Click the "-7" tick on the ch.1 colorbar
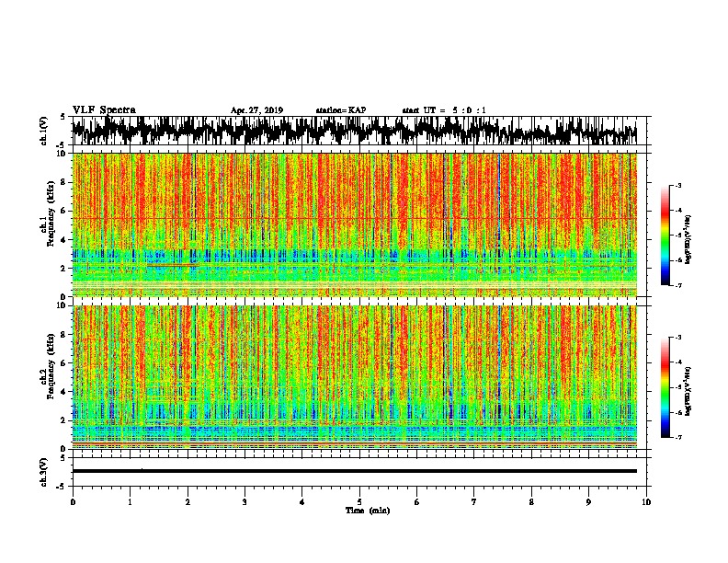The image size is (728, 563). click(x=677, y=285)
